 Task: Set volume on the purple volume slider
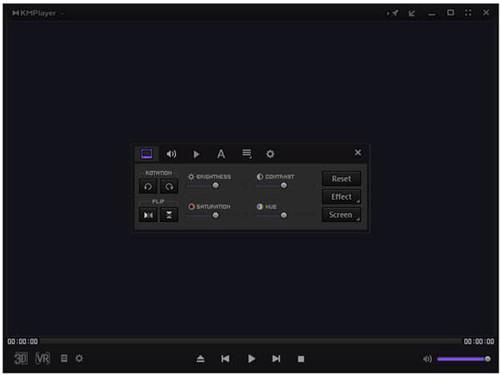[463, 359]
